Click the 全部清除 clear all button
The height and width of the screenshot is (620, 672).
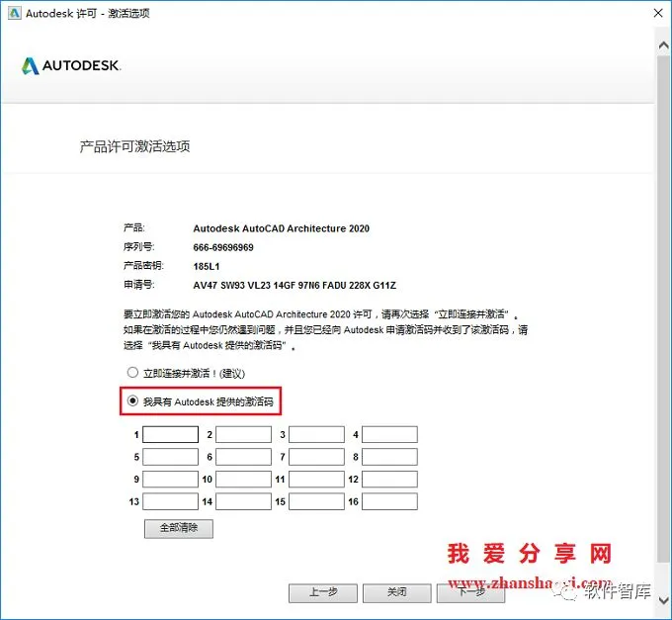(179, 528)
